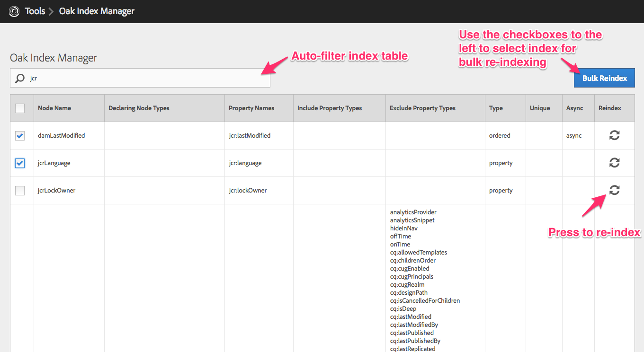Open the Tools breadcrumb link
The image size is (644, 352).
coord(35,11)
